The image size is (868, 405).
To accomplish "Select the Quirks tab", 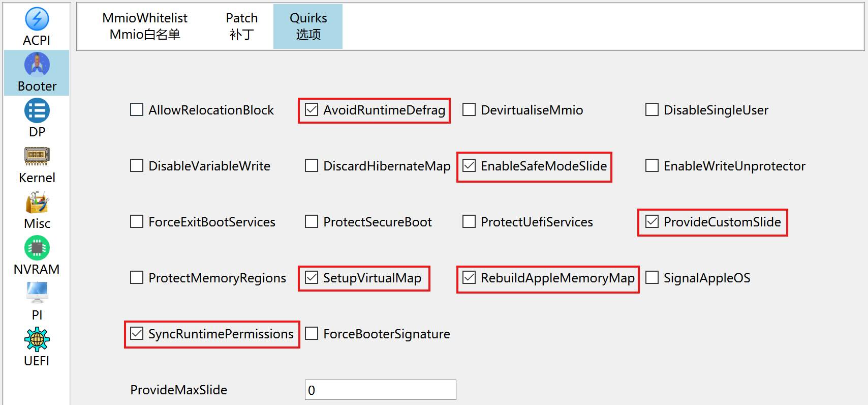I will (x=308, y=26).
